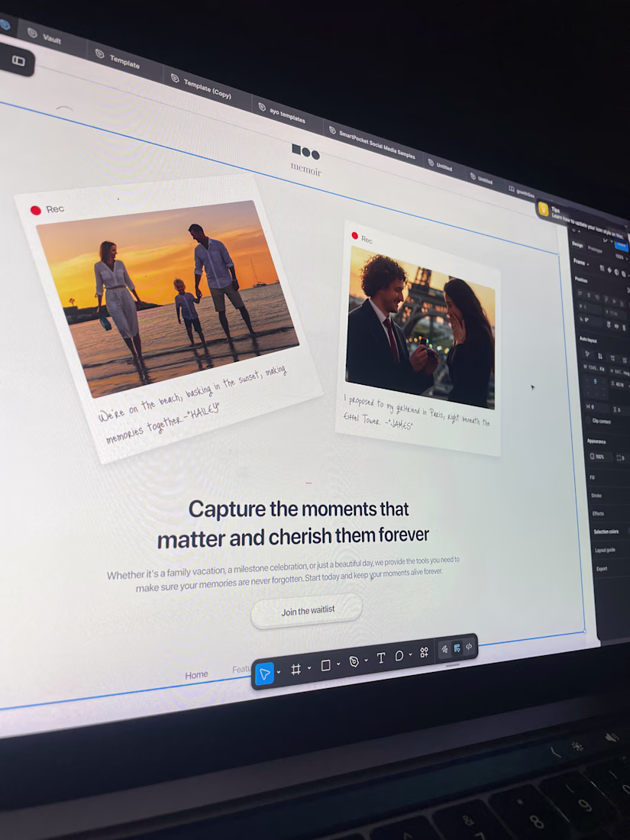Select the Pen tool
The width and height of the screenshot is (630, 840).
tap(354, 661)
